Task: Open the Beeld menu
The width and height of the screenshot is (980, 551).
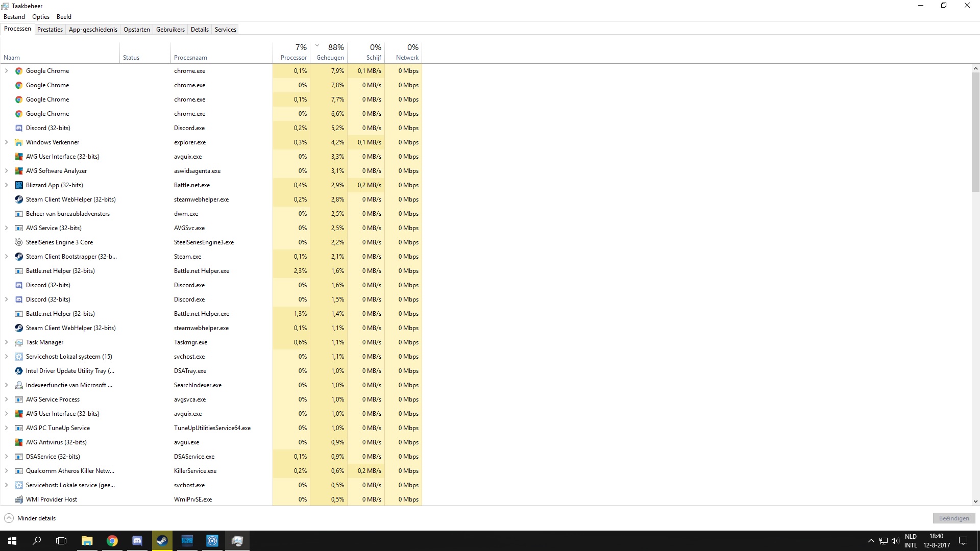Action: click(x=64, y=17)
